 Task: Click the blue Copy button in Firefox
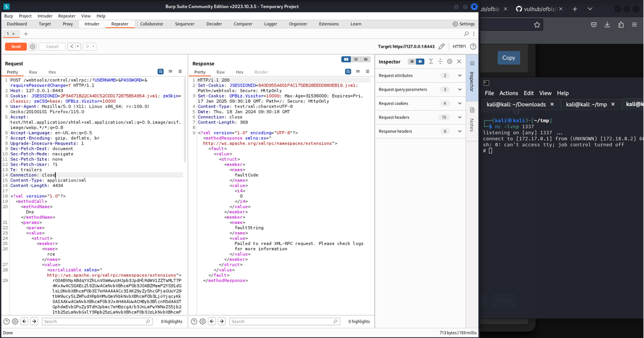[509, 57]
